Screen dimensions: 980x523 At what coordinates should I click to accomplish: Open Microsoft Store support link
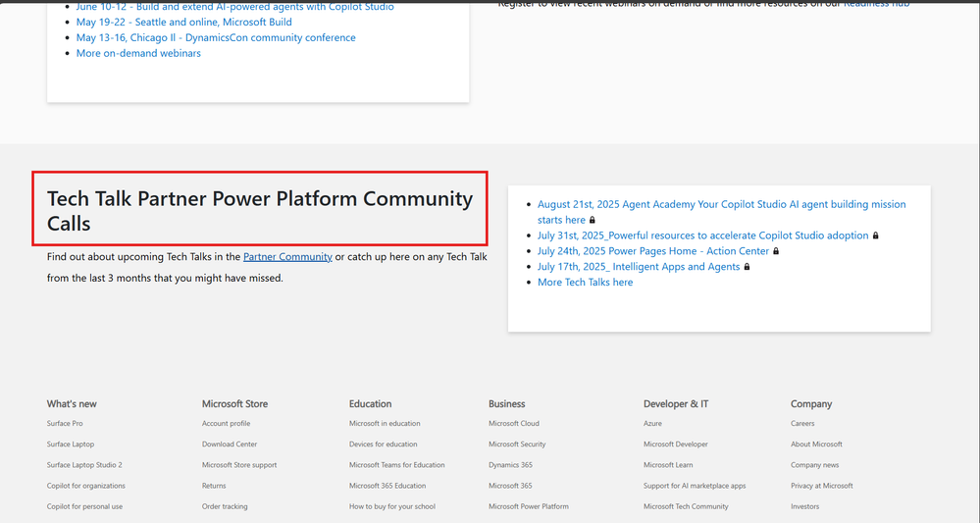pyautogui.click(x=239, y=465)
